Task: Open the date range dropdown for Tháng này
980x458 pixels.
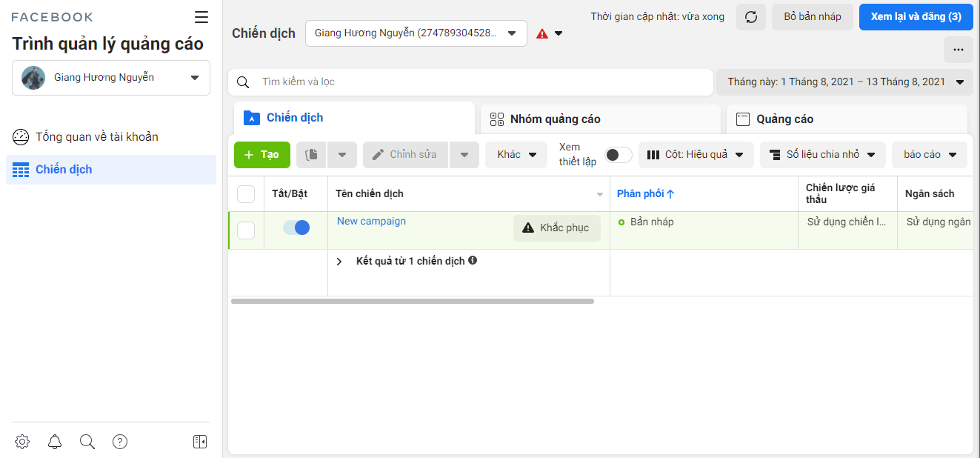Action: pos(844,82)
